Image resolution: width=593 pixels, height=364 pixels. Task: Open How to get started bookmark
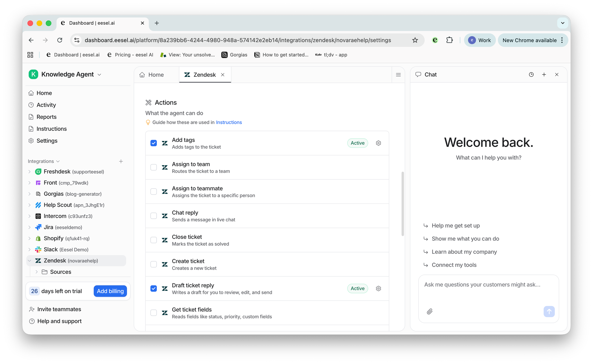pos(281,55)
